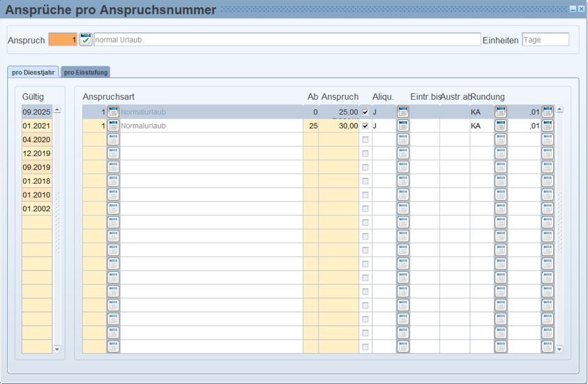Screen dimensions: 588x384
Task: Select validity date 01.2021 in Gültig list
Action: click(x=36, y=125)
